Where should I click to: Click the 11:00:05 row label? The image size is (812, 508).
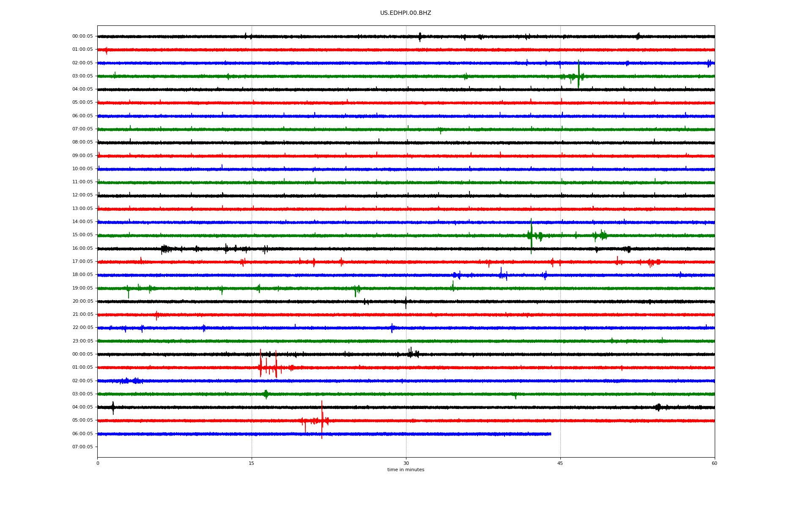[x=82, y=182]
